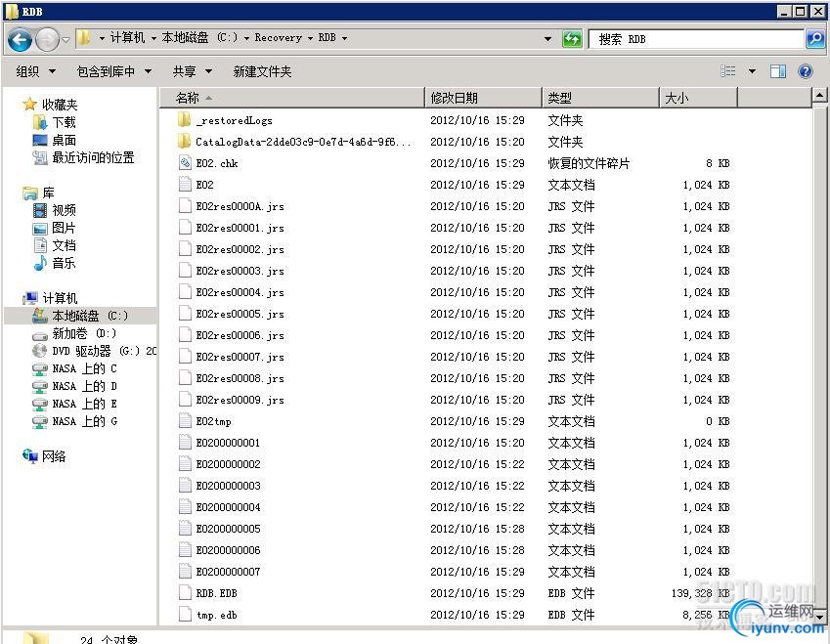830x644 pixels.
Task: Click the scrollbar up arrow in file list
Action: [x=819, y=96]
